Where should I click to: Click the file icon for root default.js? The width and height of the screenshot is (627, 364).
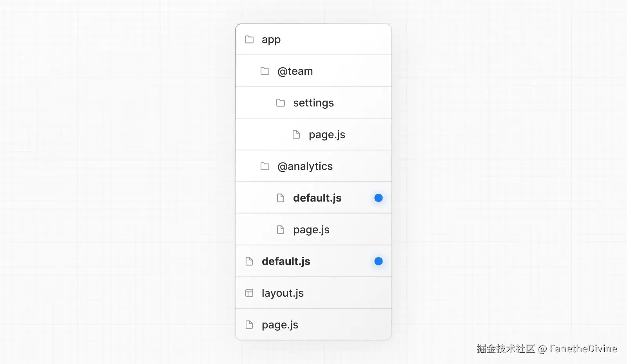pos(249,261)
